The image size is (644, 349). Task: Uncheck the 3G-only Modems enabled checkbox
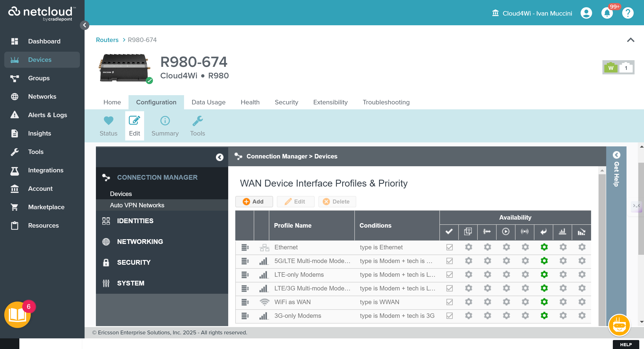[x=449, y=316]
